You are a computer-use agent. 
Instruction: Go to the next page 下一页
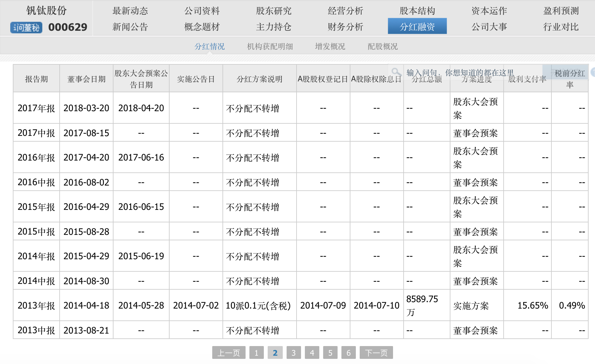click(x=376, y=353)
